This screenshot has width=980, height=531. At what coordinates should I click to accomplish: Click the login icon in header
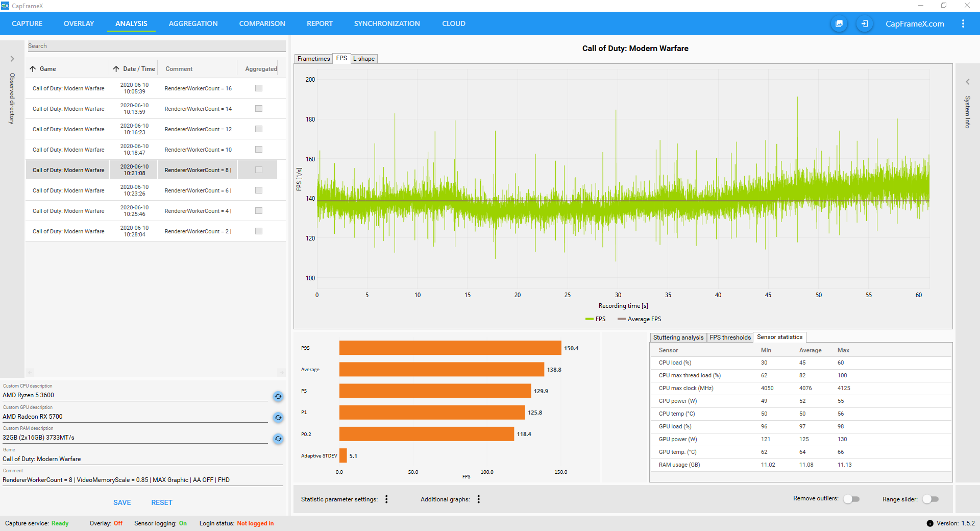[865, 23]
